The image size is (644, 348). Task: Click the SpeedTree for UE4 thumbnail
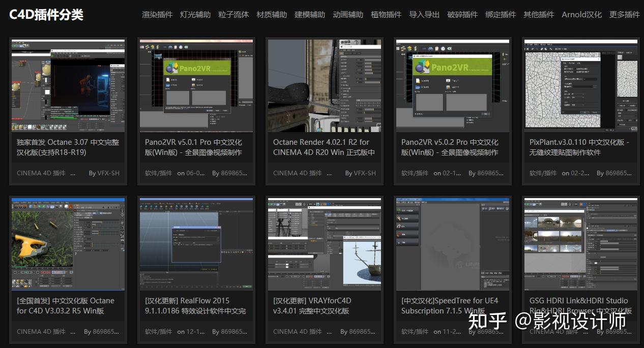(x=452, y=243)
